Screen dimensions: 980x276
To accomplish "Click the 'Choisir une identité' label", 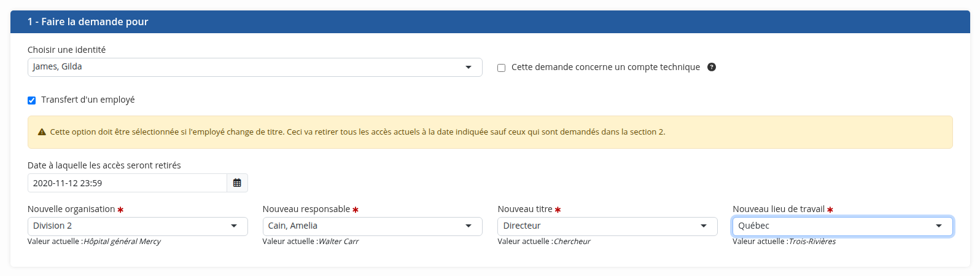I will point(66,50).
